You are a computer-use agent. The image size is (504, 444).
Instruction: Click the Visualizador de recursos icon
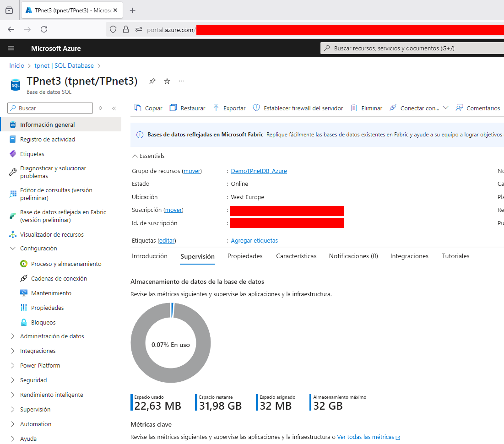pos(13,234)
